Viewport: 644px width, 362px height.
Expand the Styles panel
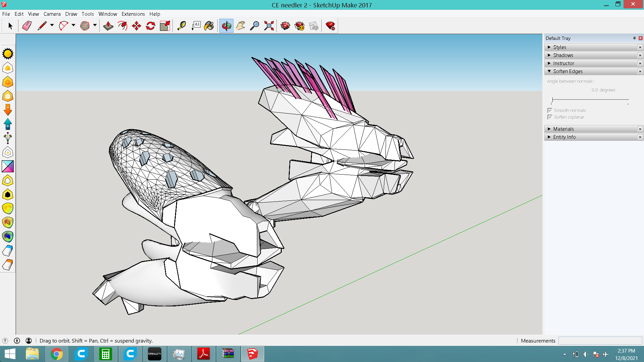pos(559,47)
